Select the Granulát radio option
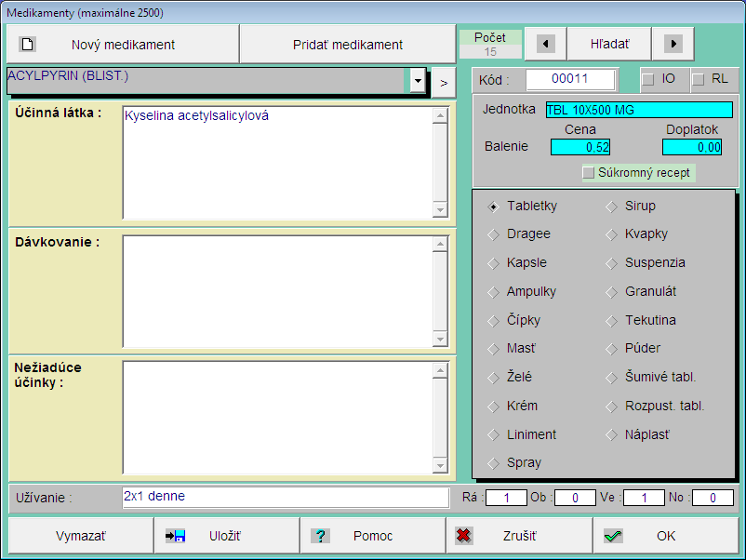This screenshot has height=560, width=746. click(611, 292)
